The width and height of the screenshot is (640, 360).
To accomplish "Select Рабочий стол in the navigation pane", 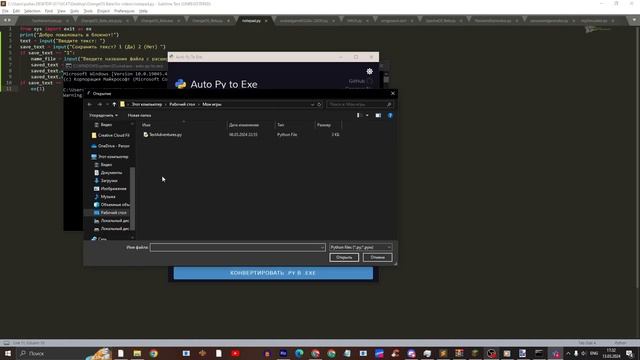I will (110, 213).
